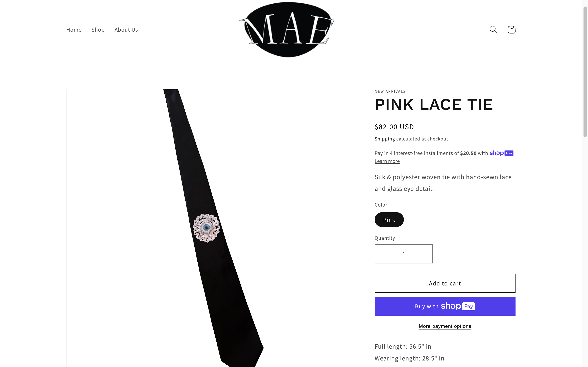Buy with Shop Pay button

point(445,306)
